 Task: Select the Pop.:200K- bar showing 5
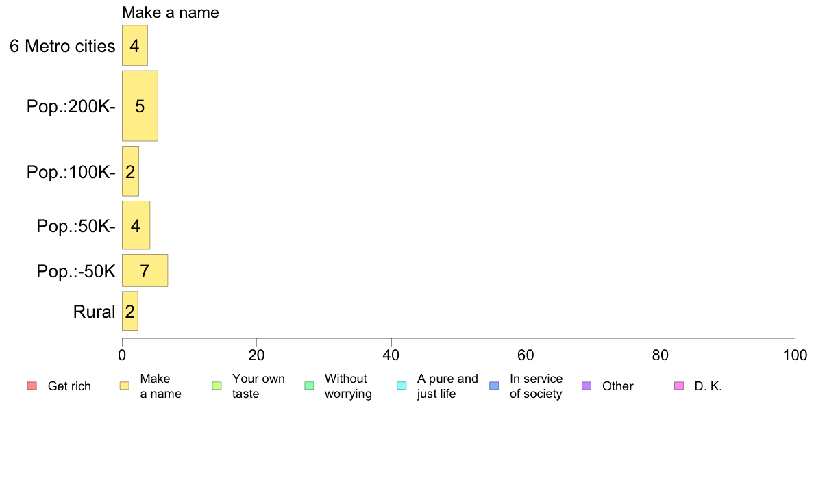[140, 106]
